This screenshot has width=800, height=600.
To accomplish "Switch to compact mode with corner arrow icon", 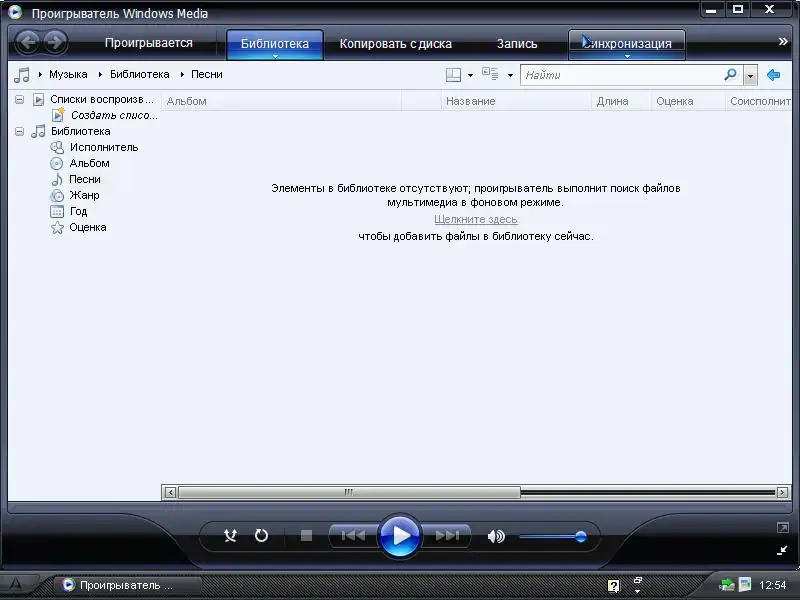I will tap(782, 550).
